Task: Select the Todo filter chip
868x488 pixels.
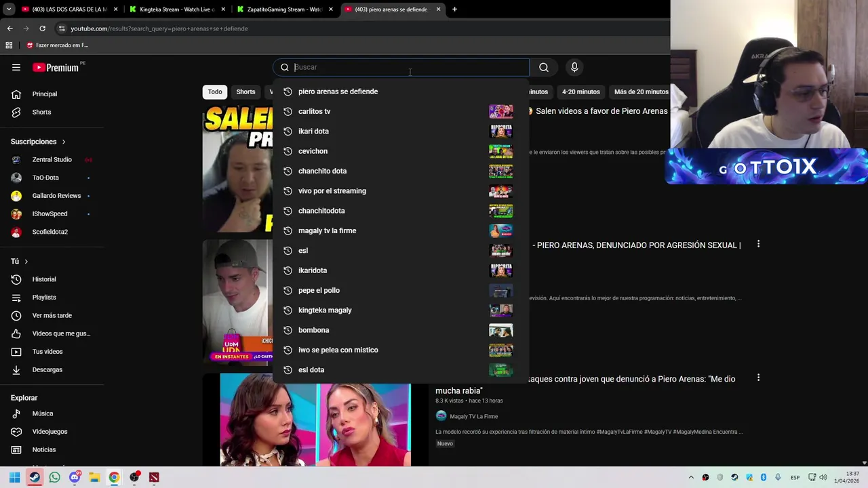Action: 215,91
